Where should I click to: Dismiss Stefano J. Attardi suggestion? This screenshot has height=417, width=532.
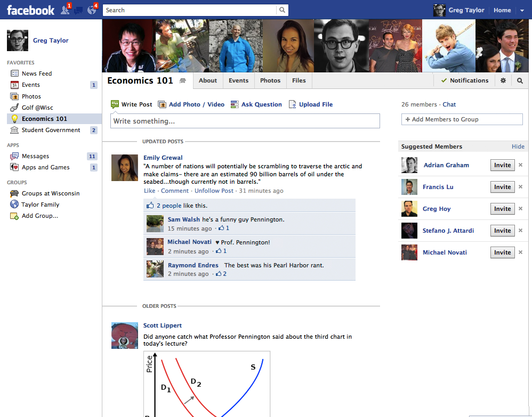[520, 230]
